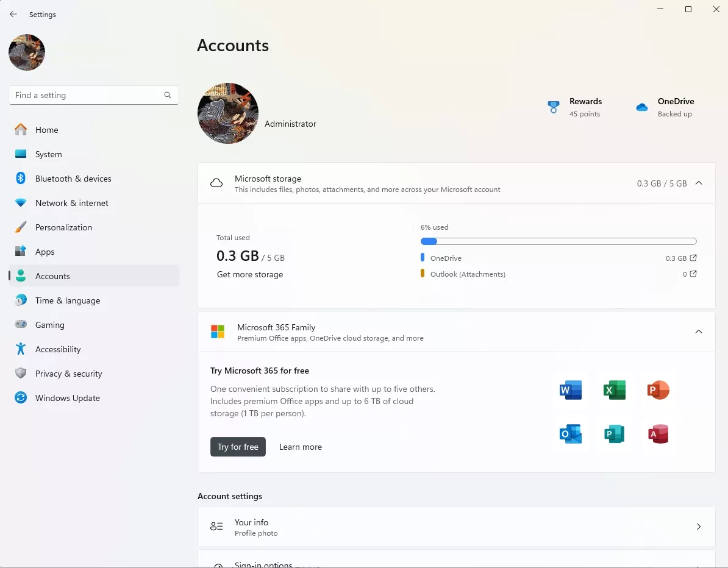Image resolution: width=728 pixels, height=568 pixels.
Task: Click the Rewards 45 points label
Action: click(585, 107)
